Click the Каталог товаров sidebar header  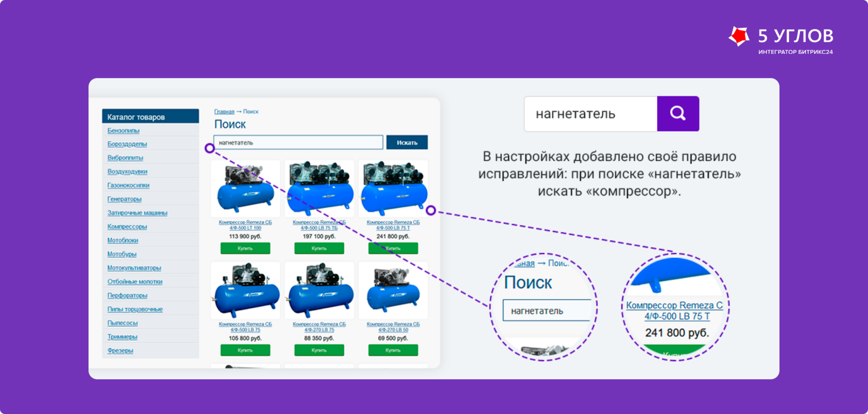click(x=150, y=116)
